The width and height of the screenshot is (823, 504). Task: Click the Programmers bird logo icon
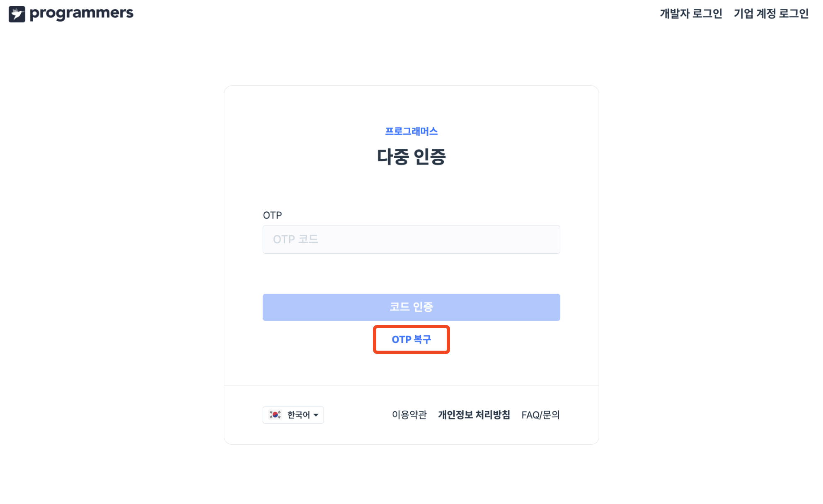click(17, 14)
